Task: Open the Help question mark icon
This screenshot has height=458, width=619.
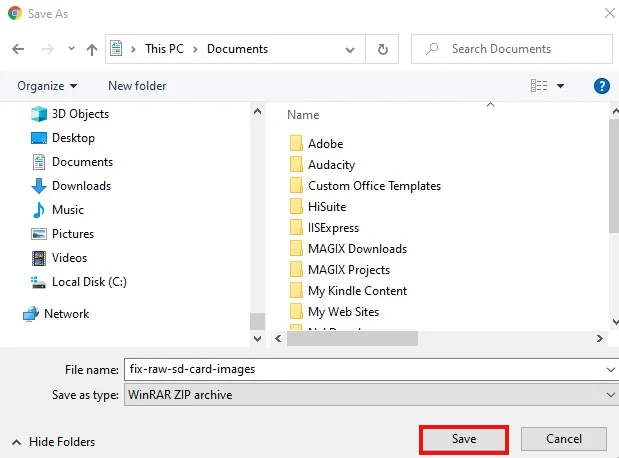Action: click(602, 86)
